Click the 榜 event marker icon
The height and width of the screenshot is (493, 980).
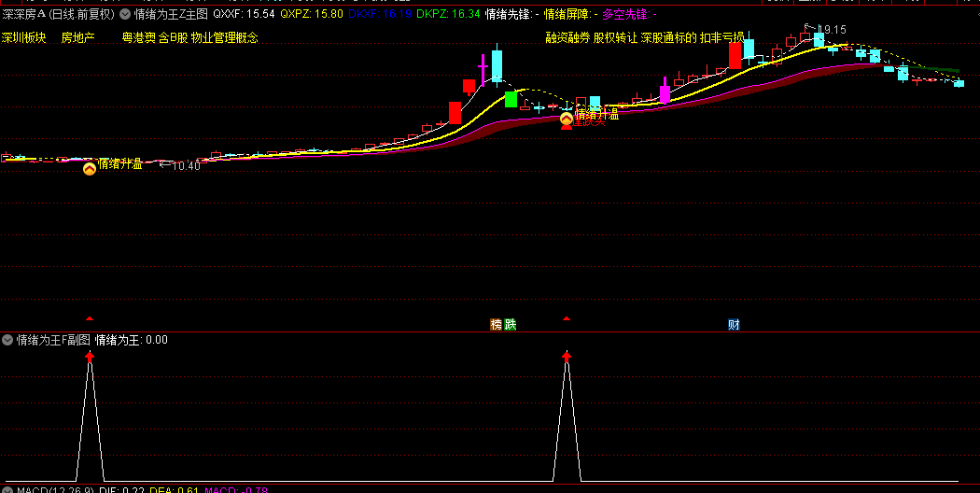click(497, 324)
